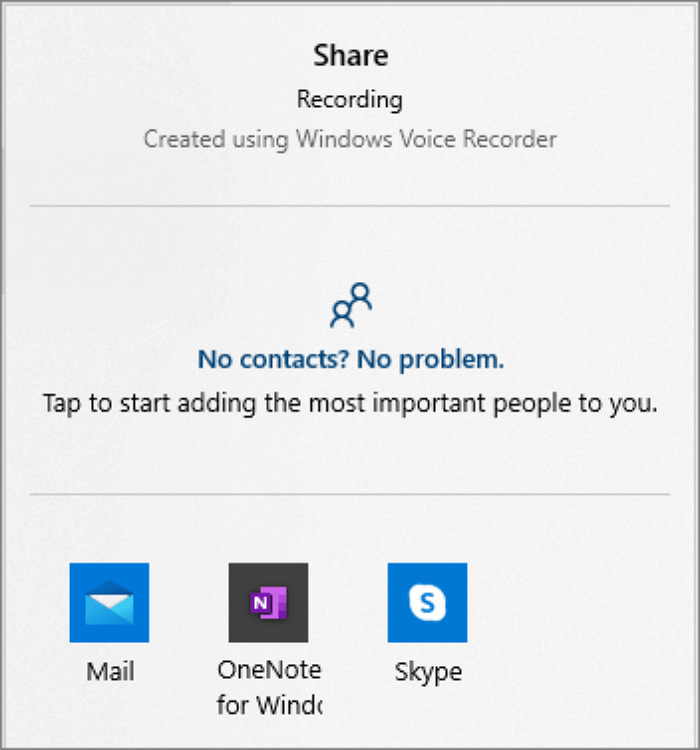Image resolution: width=700 pixels, height=750 pixels.
Task: Open the Mail app tile
Action: [x=109, y=602]
